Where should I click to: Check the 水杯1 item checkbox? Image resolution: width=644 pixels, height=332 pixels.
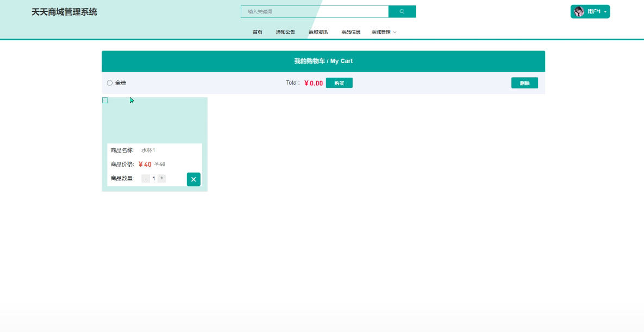(x=105, y=101)
